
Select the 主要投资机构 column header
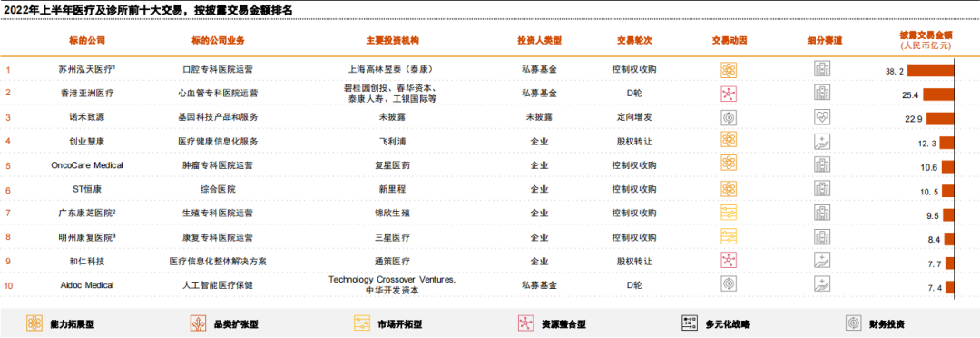click(393, 40)
